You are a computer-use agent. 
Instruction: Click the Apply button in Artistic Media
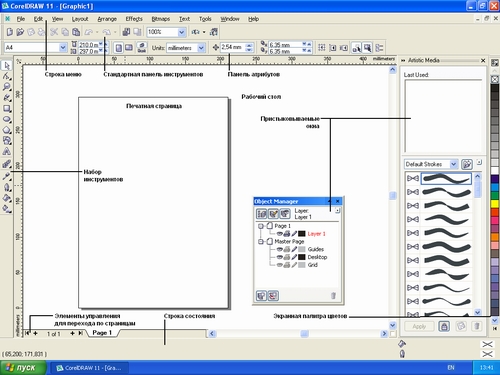(x=419, y=326)
